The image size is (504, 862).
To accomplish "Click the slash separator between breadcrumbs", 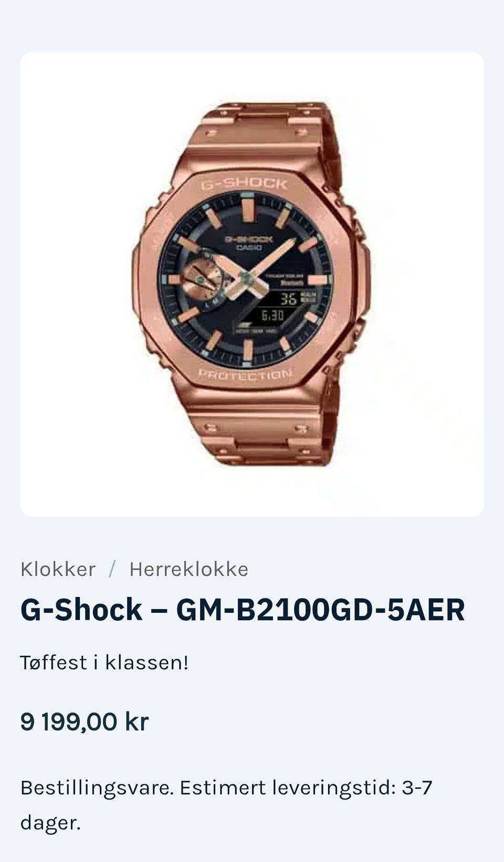I will point(112,569).
